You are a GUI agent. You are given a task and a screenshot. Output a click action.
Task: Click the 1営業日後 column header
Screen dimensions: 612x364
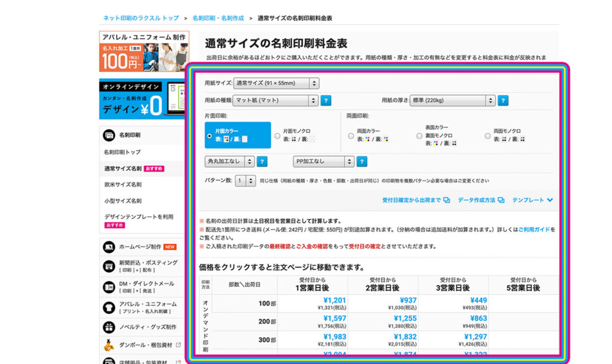coord(312,285)
